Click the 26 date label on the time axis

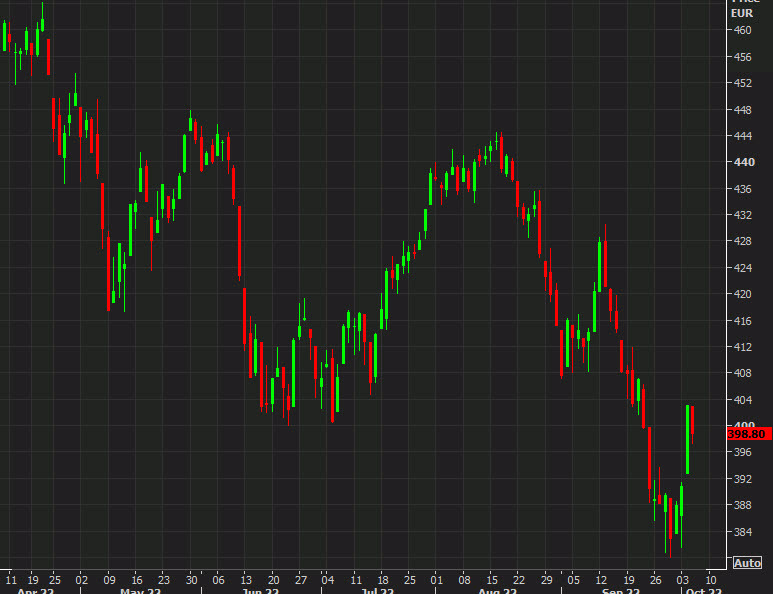coord(655,580)
